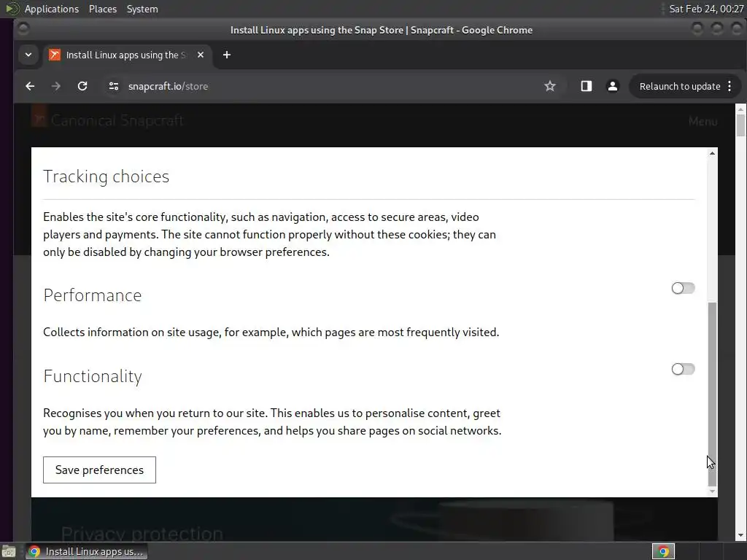This screenshot has height=560, width=747.
Task: Click the forward navigation arrow
Action: (x=55, y=86)
